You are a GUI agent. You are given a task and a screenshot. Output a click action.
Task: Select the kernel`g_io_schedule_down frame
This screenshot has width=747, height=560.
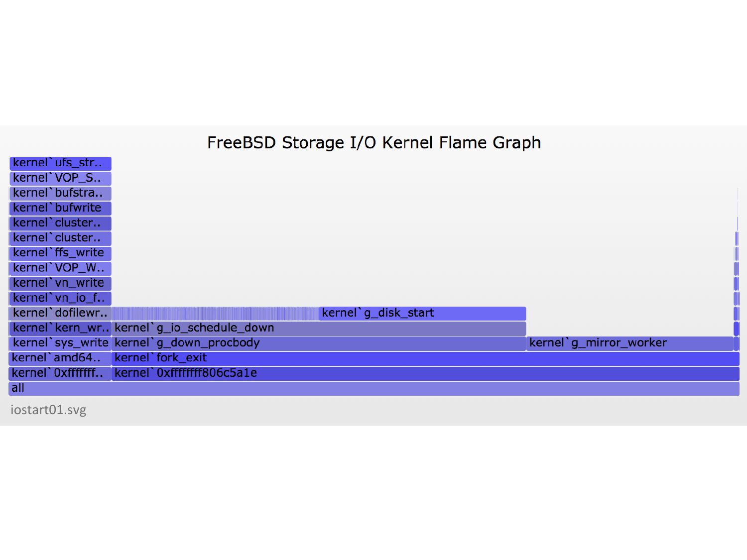click(x=319, y=328)
